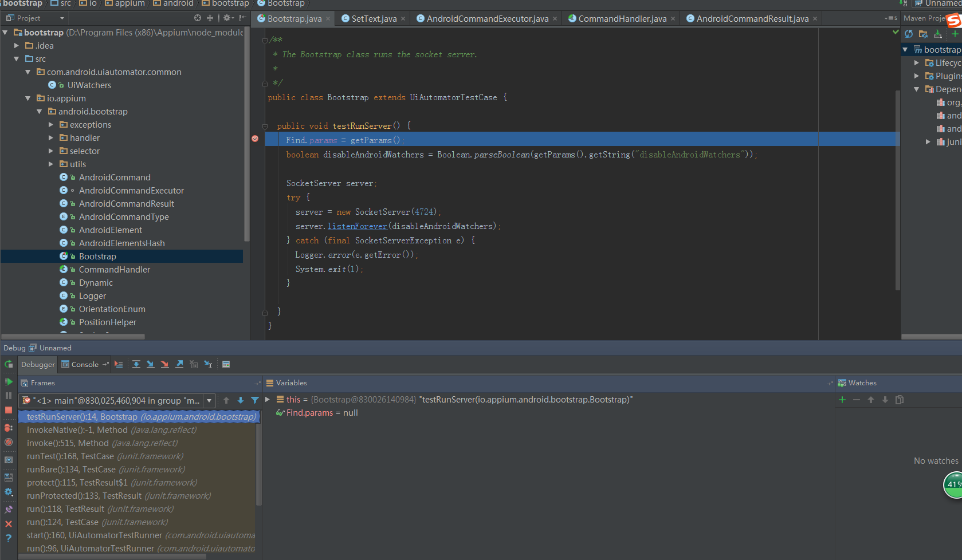
Task: Toggle the frames filter funnel icon
Action: pos(255,400)
